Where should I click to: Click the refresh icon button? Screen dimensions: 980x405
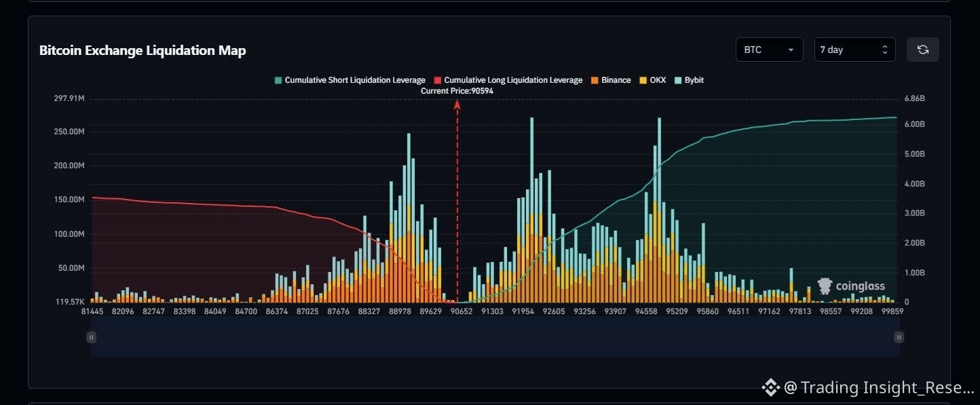pos(922,50)
